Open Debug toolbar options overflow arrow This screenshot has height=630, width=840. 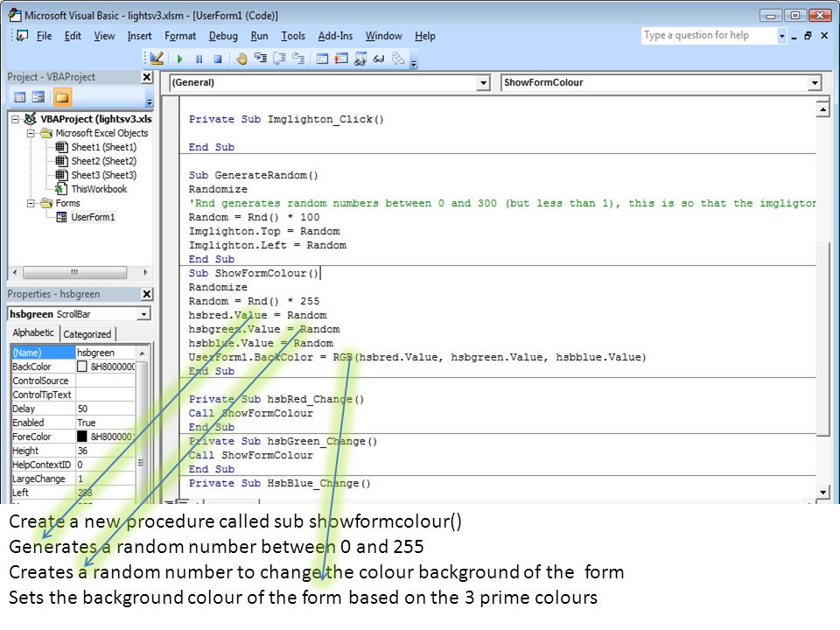pyautogui.click(x=414, y=64)
